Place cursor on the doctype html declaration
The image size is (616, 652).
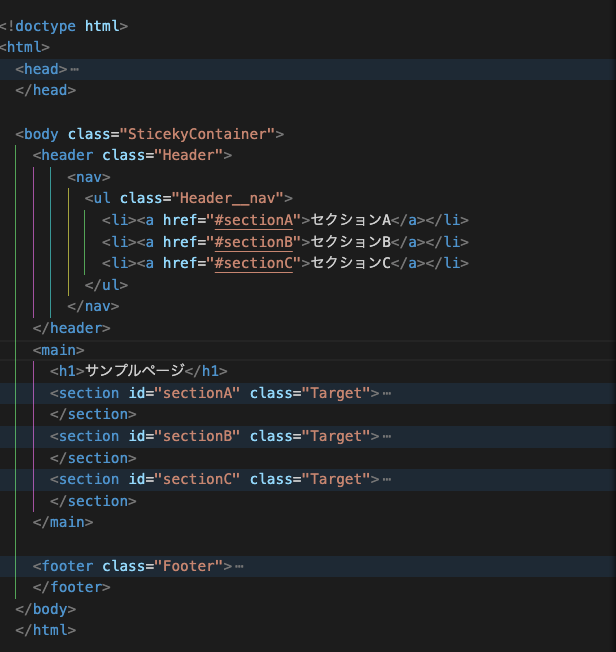pyautogui.click(x=64, y=25)
